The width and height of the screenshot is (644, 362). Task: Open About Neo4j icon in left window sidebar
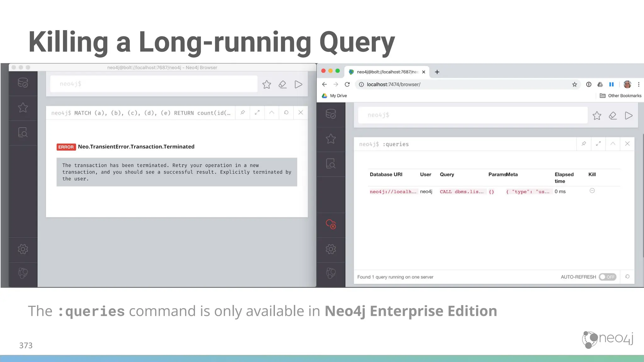[23, 273]
